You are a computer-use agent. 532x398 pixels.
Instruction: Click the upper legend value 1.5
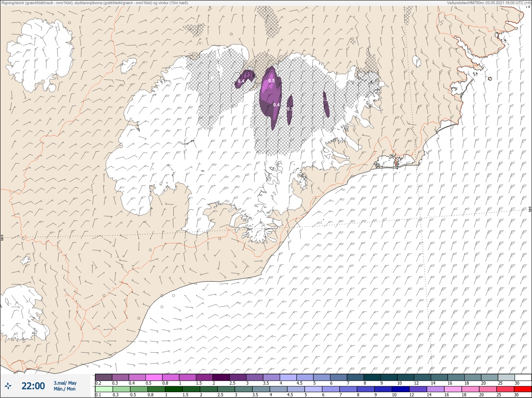tap(199, 383)
